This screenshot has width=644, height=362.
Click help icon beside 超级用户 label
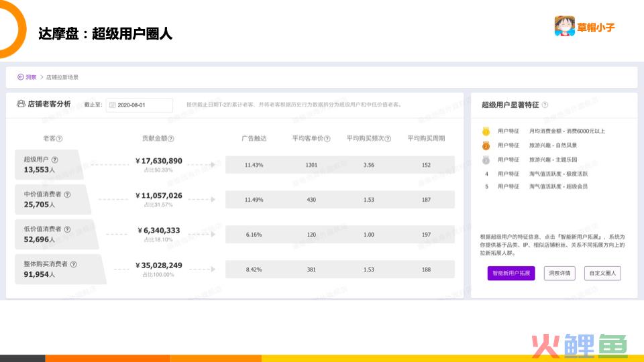(54, 160)
